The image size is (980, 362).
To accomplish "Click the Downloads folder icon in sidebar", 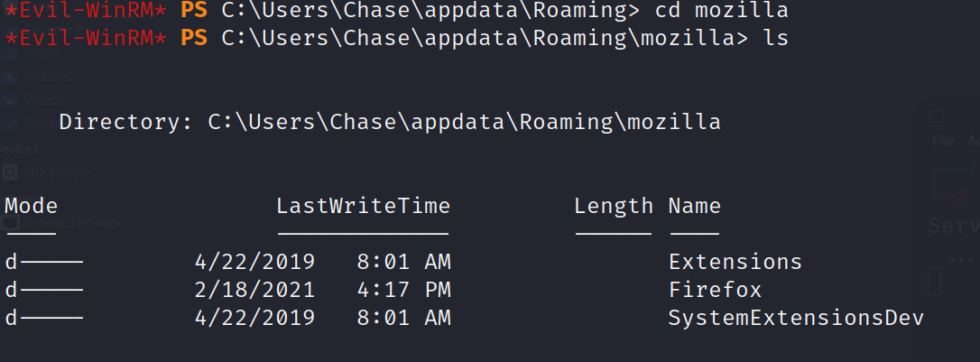I will (10, 124).
